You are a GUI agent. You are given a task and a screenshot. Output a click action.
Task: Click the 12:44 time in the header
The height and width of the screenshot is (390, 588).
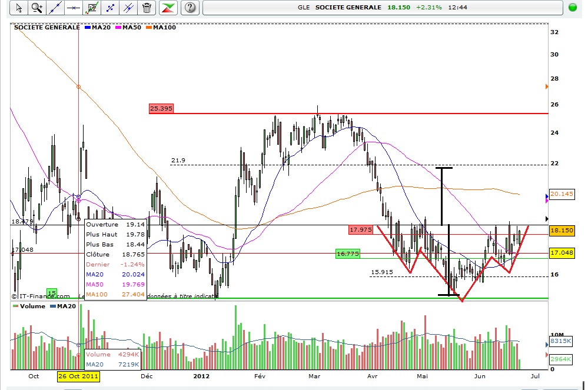(x=457, y=8)
